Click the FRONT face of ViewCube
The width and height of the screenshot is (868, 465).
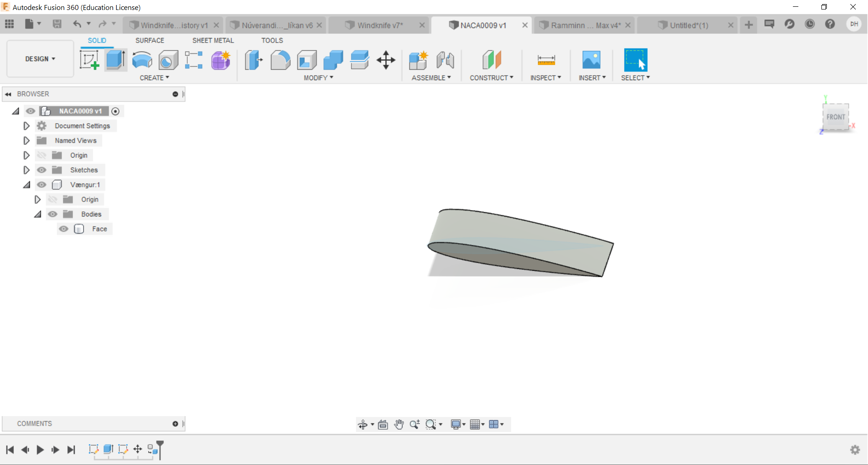click(835, 117)
